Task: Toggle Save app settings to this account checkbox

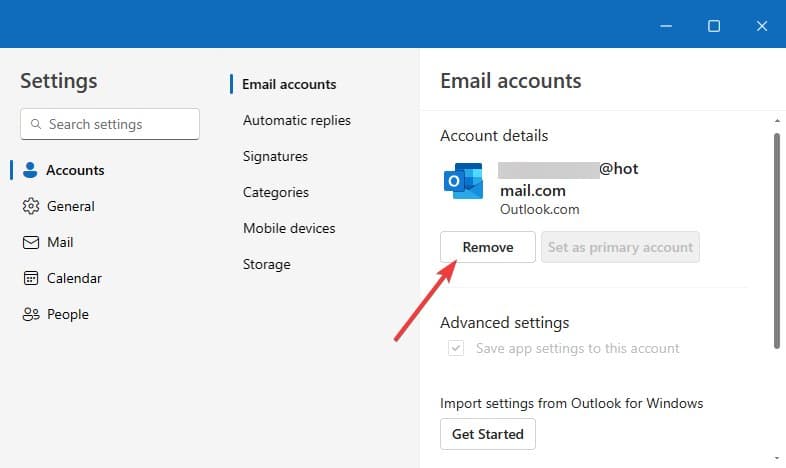Action: click(x=456, y=348)
